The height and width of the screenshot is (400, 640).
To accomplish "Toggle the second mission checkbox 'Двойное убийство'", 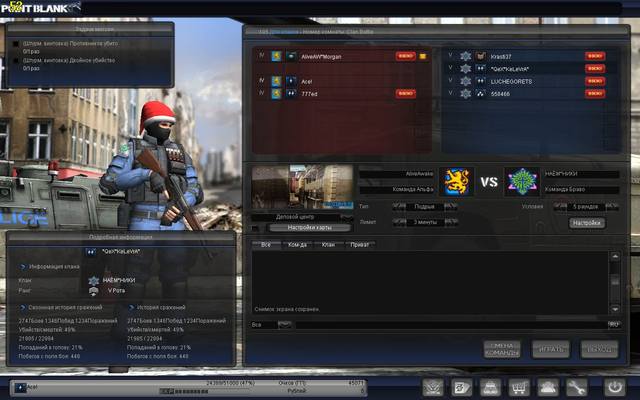I will (16, 60).
